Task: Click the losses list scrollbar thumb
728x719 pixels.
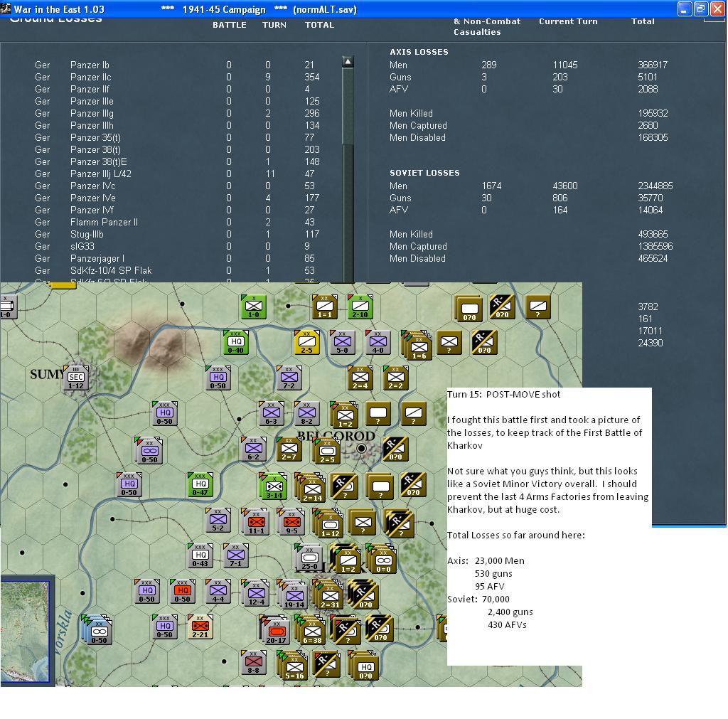Action: [x=348, y=107]
